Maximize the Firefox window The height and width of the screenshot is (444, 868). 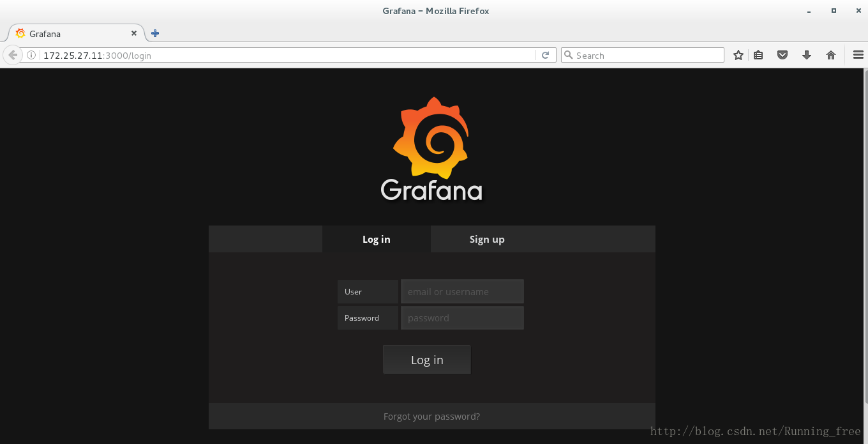click(x=834, y=11)
